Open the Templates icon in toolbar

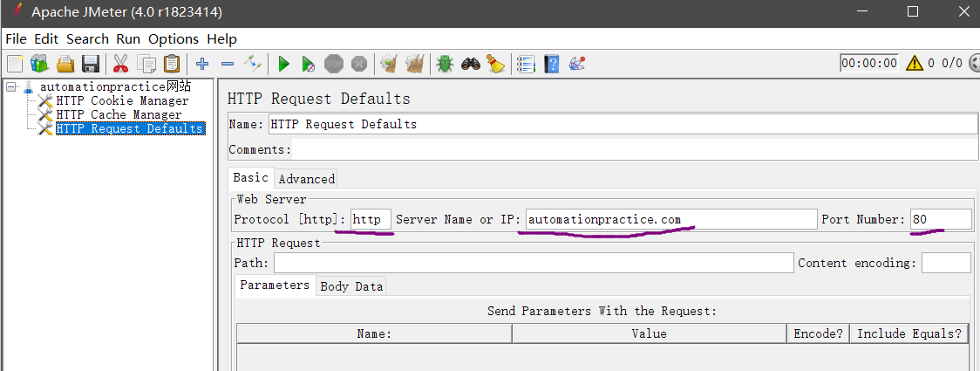click(x=38, y=63)
